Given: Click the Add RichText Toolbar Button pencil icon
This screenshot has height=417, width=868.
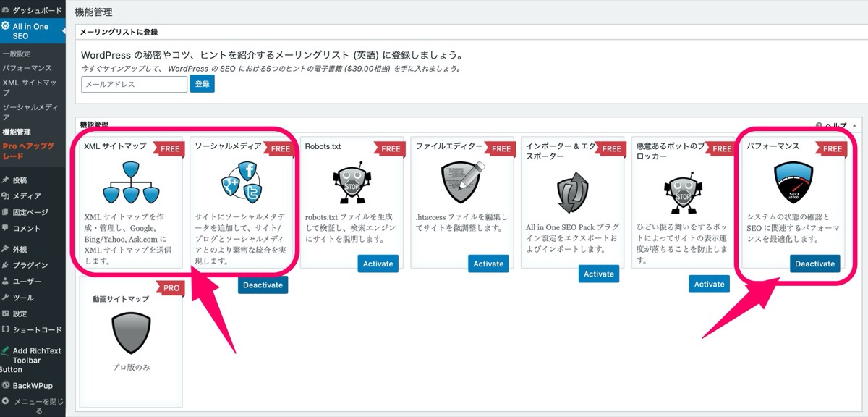Looking at the screenshot, I should [x=6, y=350].
